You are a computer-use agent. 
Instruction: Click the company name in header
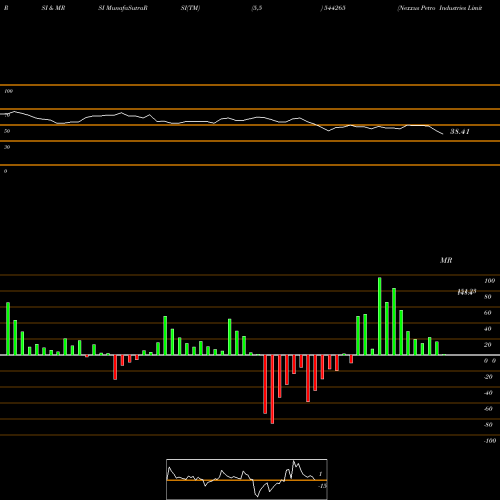point(440,8)
